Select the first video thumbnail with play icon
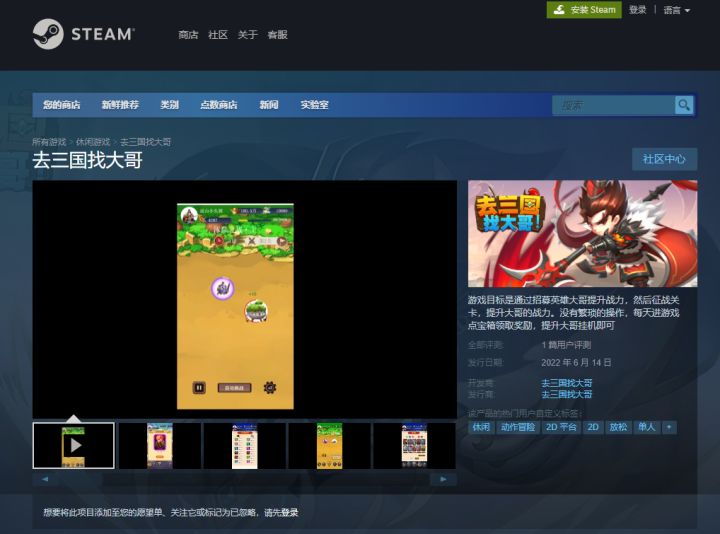This screenshot has height=534, width=720. (73, 445)
